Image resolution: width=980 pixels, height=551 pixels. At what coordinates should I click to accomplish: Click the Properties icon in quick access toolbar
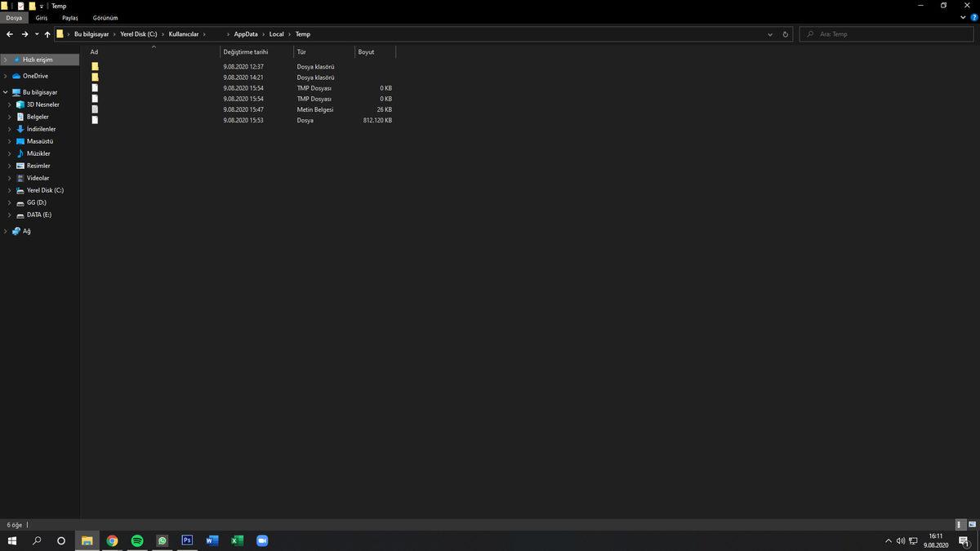(20, 6)
